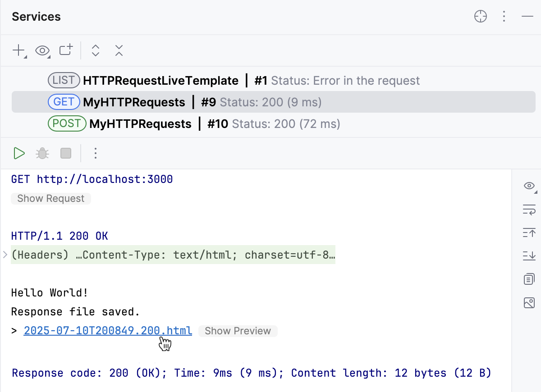Select the Debug icon in the run toolbar

(42, 153)
